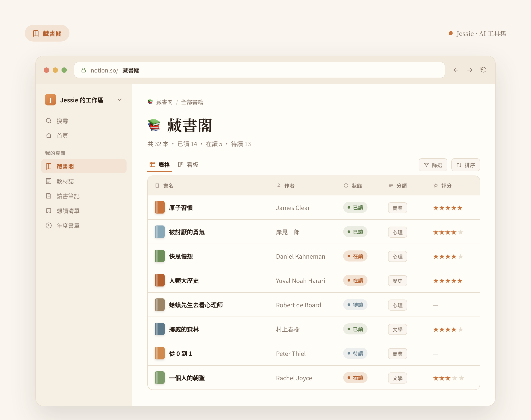Click the notion.so address bar

(x=259, y=70)
